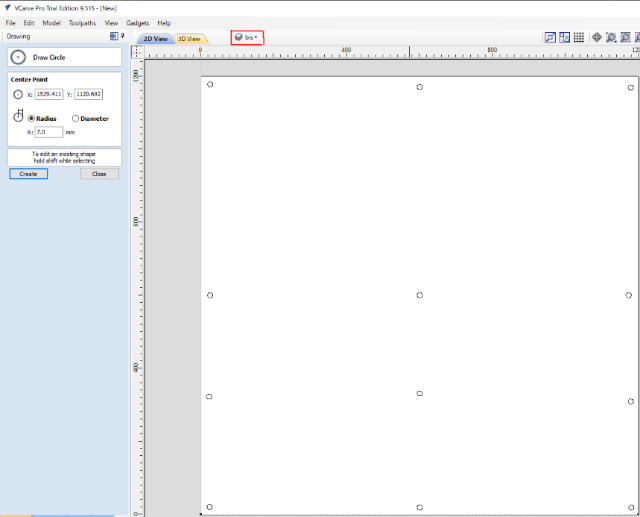
Task: Click the Drawing panel switch-tab icon
Action: point(113,36)
